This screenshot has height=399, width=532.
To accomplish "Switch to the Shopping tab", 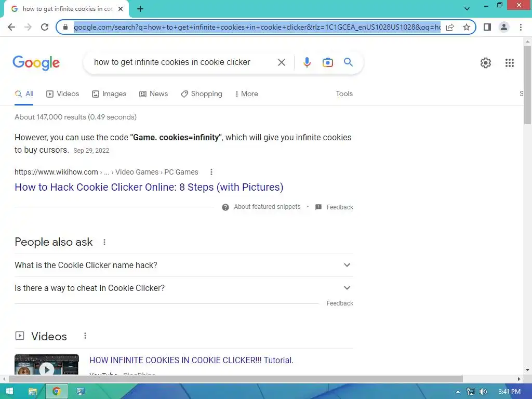I will point(202,94).
